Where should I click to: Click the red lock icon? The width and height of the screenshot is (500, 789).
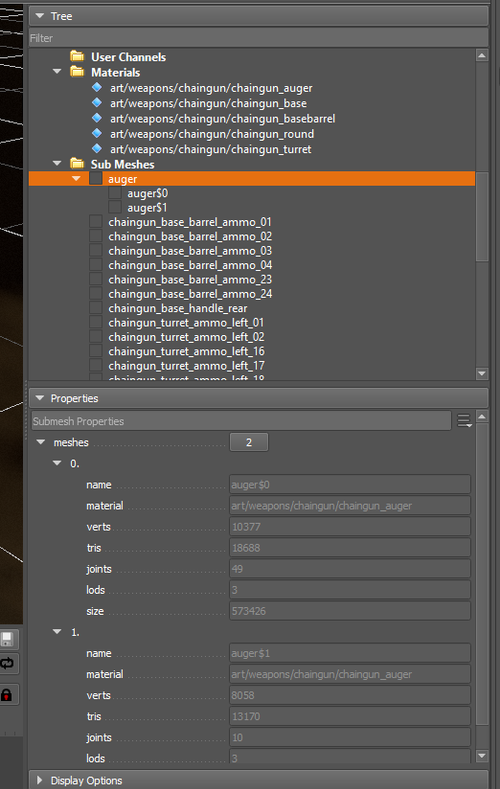coord(7,695)
